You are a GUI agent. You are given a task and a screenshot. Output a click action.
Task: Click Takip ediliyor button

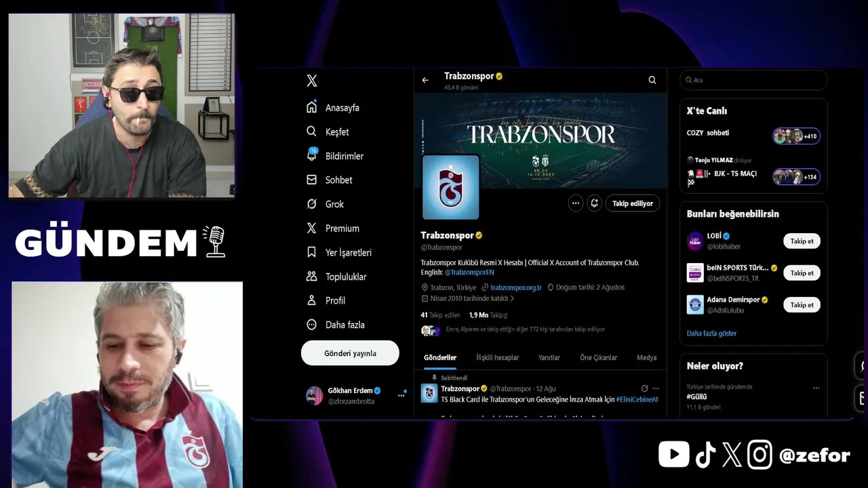click(x=633, y=203)
